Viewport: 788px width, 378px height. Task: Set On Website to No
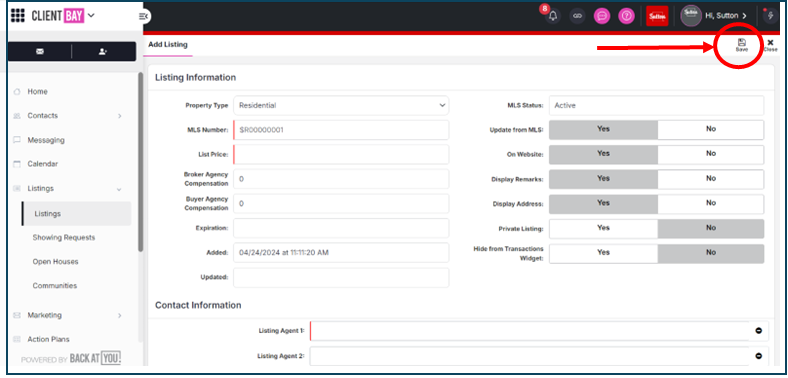point(711,154)
